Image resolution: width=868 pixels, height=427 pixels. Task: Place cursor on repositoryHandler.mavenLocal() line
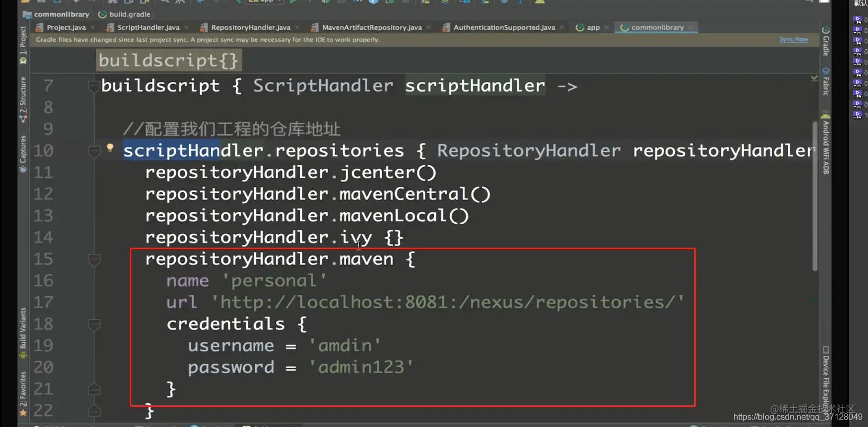307,216
